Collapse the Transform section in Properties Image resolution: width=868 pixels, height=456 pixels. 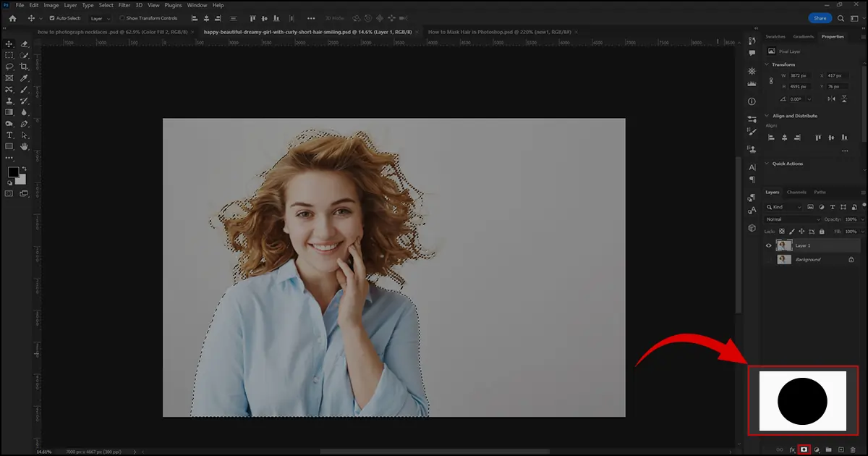[767, 64]
